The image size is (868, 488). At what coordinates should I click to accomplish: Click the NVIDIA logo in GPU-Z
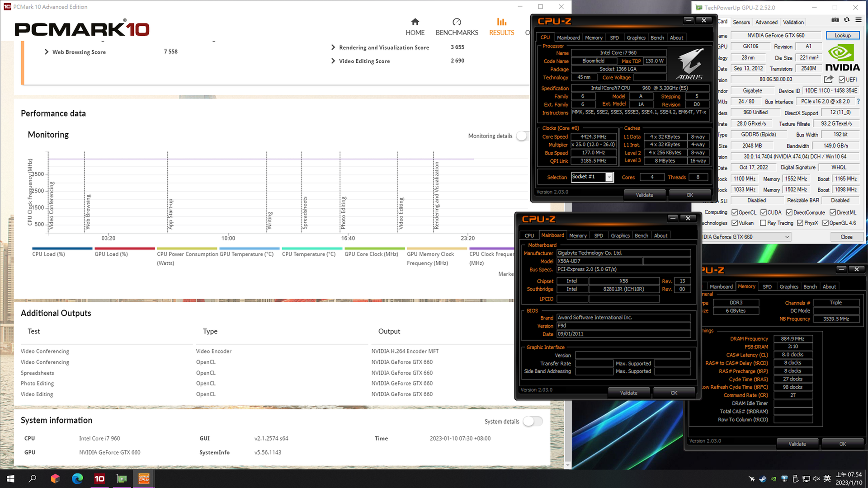pyautogui.click(x=842, y=58)
